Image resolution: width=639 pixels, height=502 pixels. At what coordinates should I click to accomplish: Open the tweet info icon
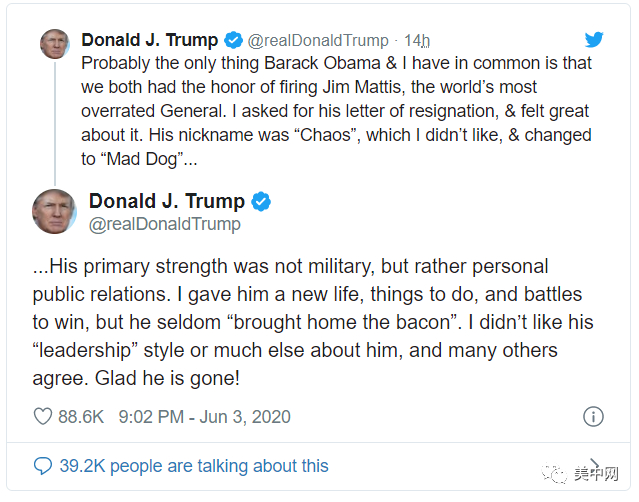click(593, 416)
